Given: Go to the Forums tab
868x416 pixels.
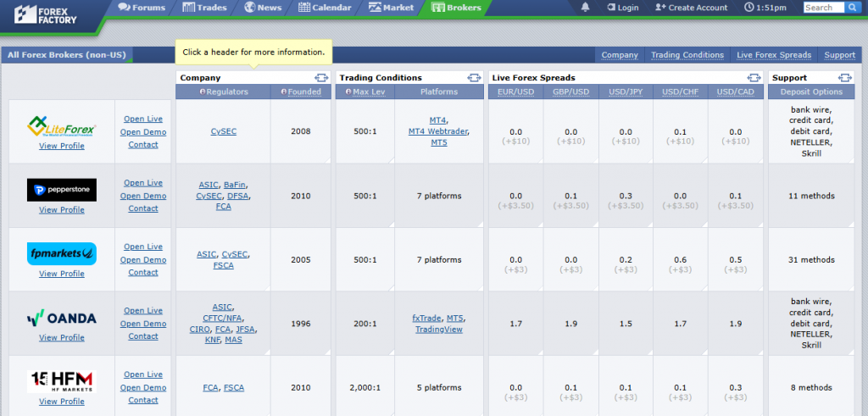Looking at the screenshot, I should click(142, 8).
